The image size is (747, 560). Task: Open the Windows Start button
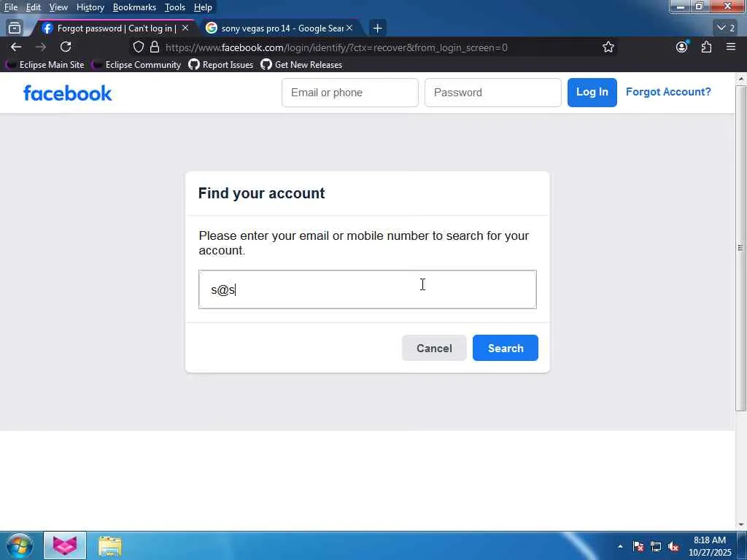pyautogui.click(x=20, y=545)
